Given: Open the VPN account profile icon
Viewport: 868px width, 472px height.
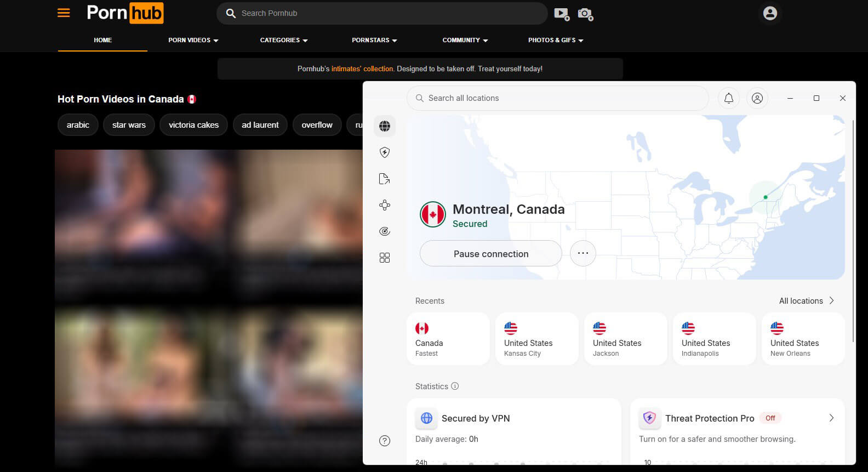Looking at the screenshot, I should [757, 98].
